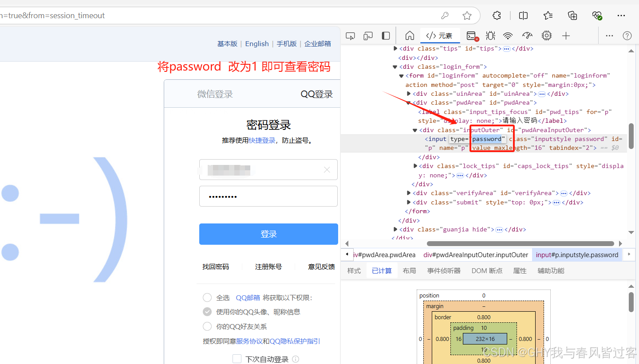Open the collections icon

(572, 16)
